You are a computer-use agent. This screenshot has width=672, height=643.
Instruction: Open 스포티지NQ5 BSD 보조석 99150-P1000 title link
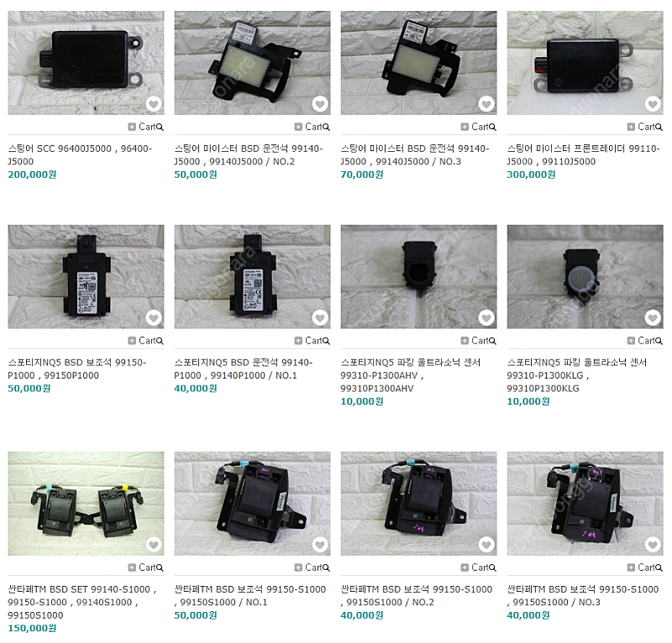point(77,369)
